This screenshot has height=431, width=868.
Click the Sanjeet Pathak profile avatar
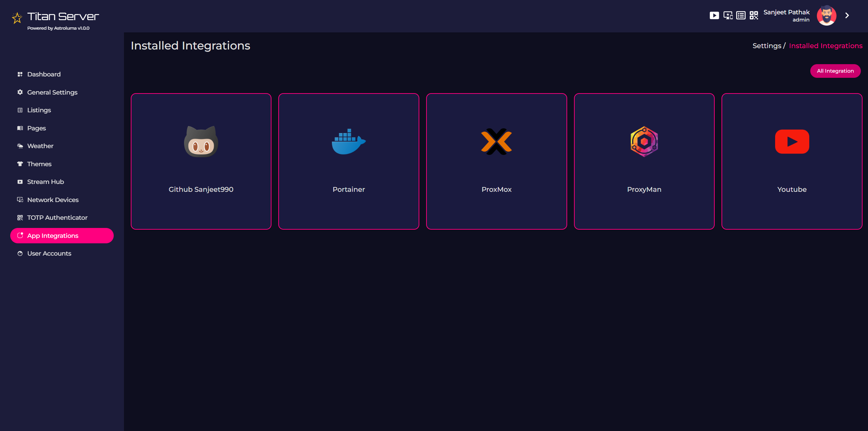(x=827, y=15)
